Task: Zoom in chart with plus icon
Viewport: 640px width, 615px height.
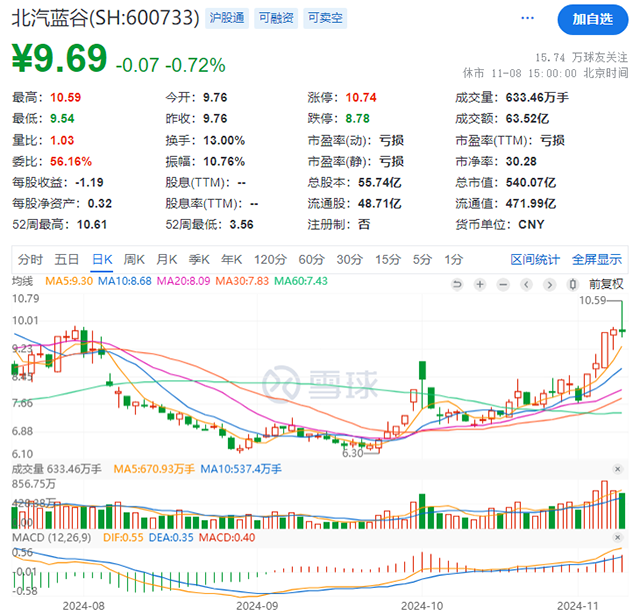Action: (480, 284)
